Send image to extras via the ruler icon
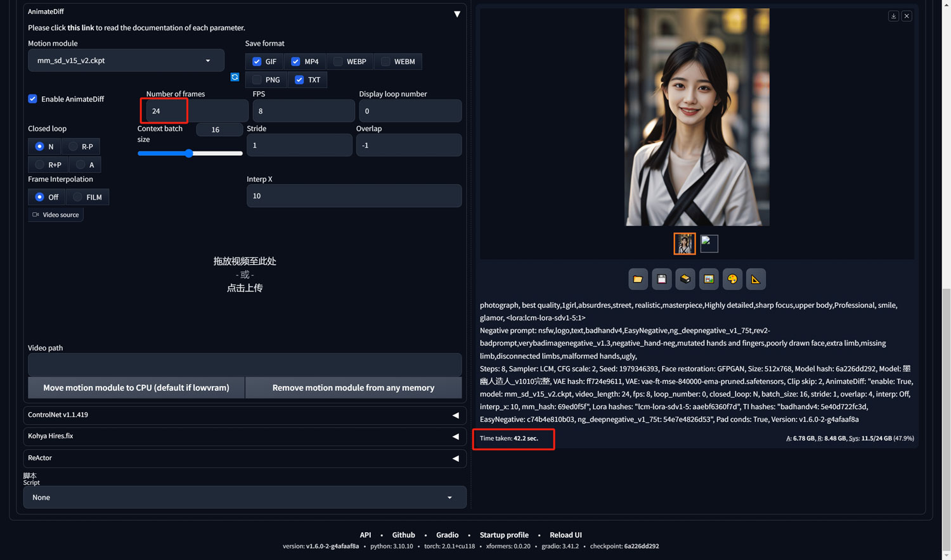 click(x=756, y=279)
